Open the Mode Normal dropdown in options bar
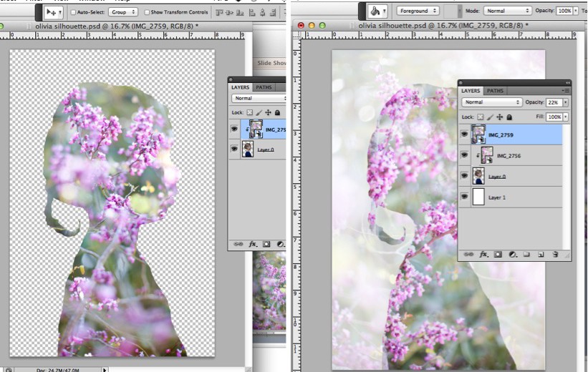588x372 pixels. coord(508,11)
